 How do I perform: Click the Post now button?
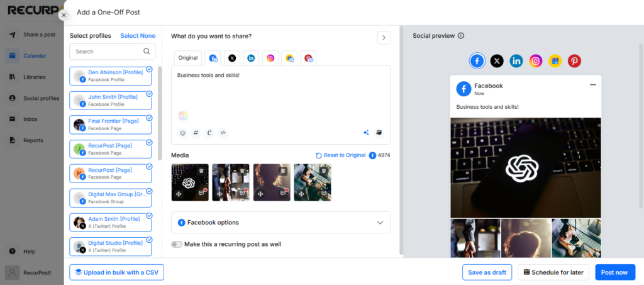615,272
